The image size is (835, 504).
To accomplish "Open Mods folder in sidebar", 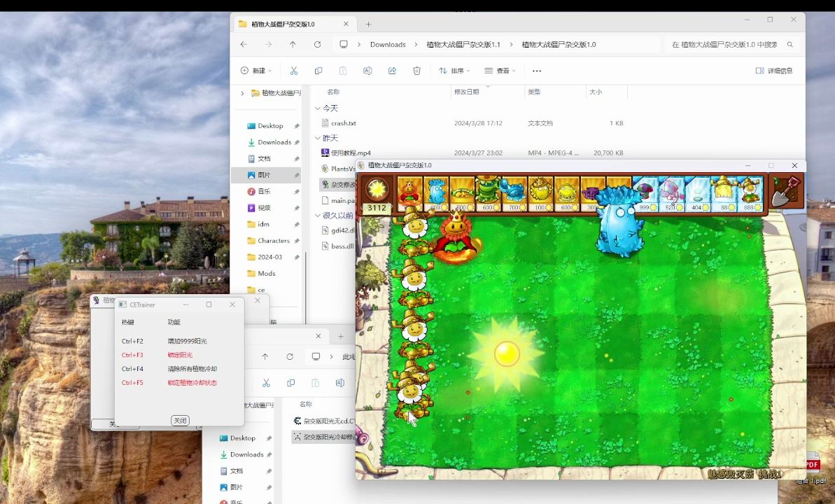I will pos(266,273).
